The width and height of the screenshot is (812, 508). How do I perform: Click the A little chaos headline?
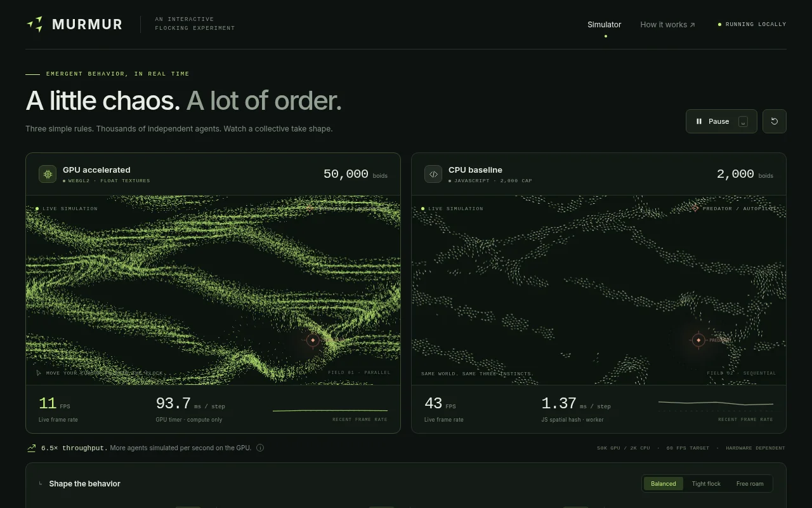tap(103, 101)
